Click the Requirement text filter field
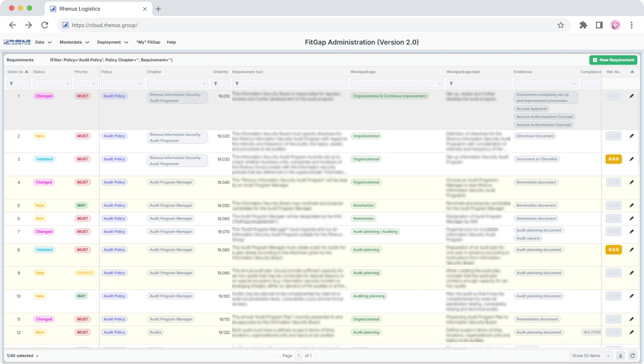 pos(290,83)
